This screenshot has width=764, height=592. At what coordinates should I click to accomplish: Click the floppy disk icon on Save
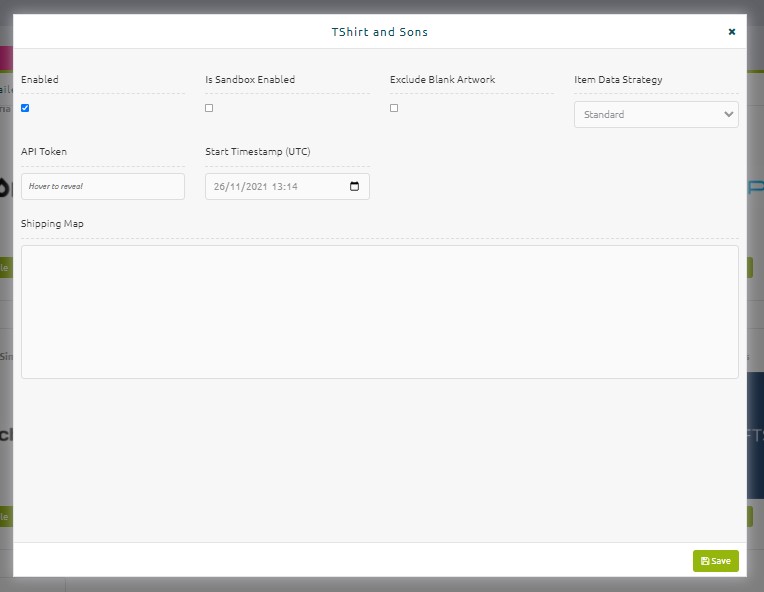click(705, 561)
